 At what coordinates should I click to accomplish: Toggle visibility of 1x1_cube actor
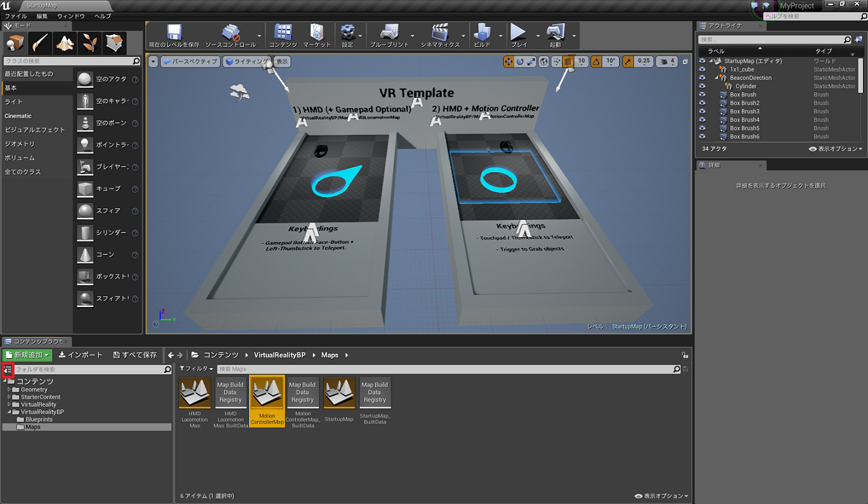point(702,69)
